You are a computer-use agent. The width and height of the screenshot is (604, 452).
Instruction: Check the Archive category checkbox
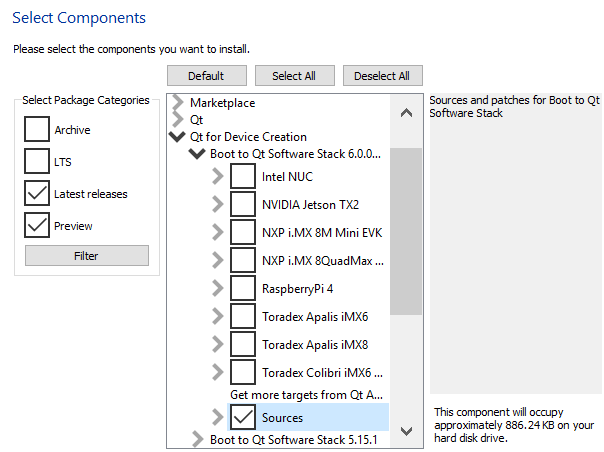[37, 130]
